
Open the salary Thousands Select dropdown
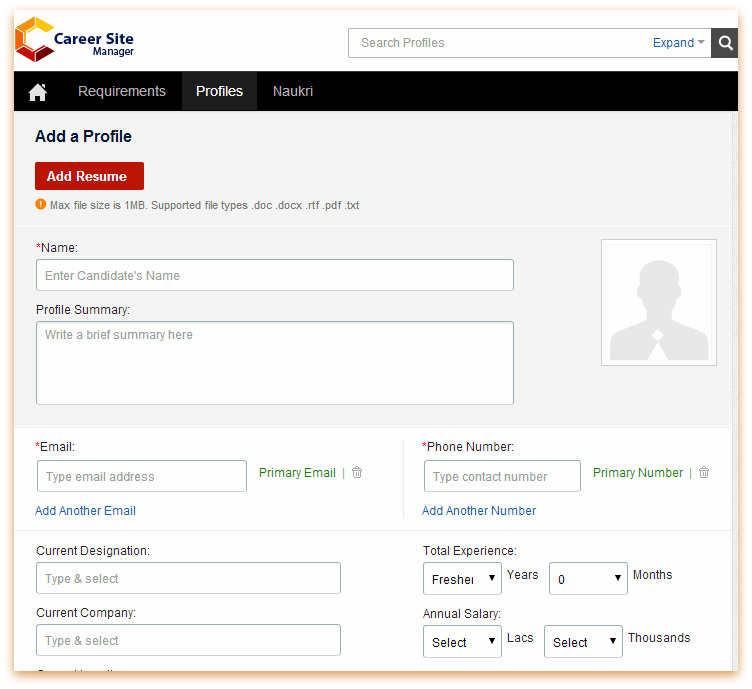click(x=583, y=642)
